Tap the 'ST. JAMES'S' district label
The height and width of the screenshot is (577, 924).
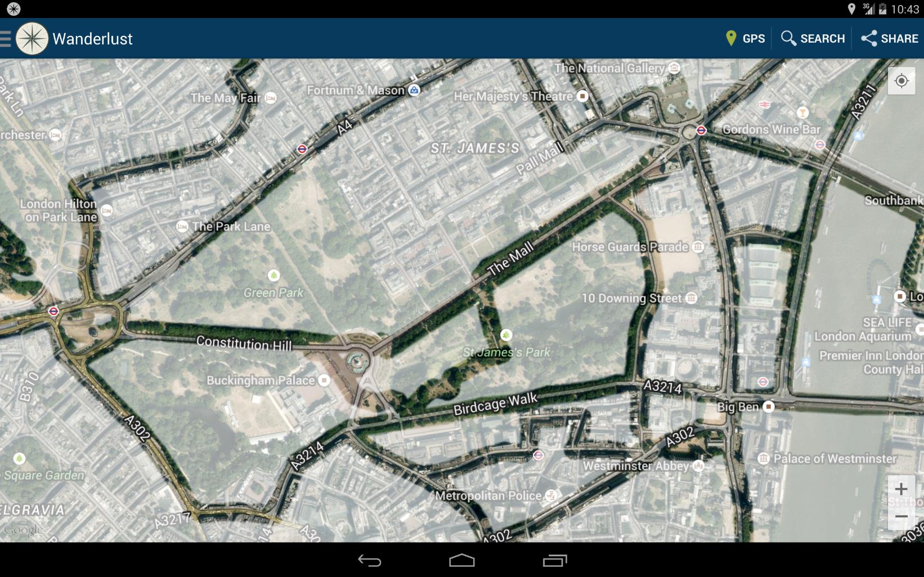point(475,148)
